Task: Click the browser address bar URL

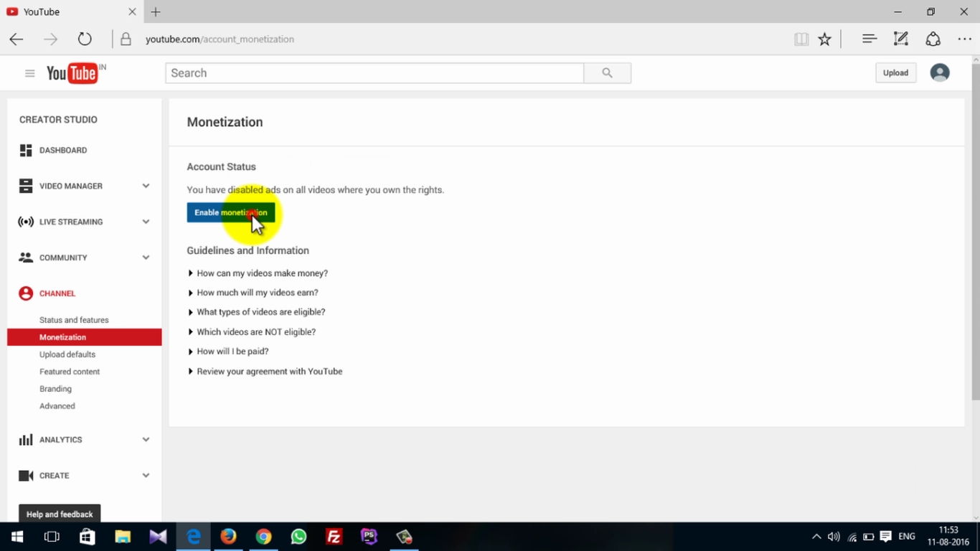Action: click(220, 39)
